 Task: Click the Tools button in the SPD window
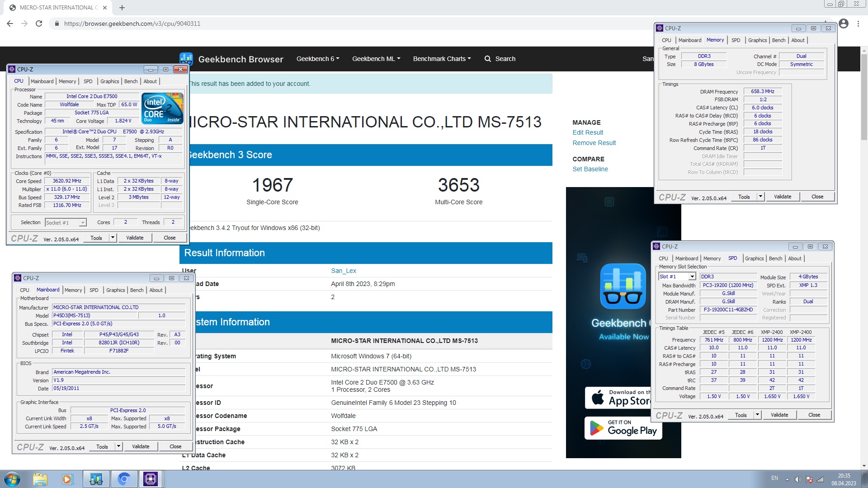pos(741,415)
